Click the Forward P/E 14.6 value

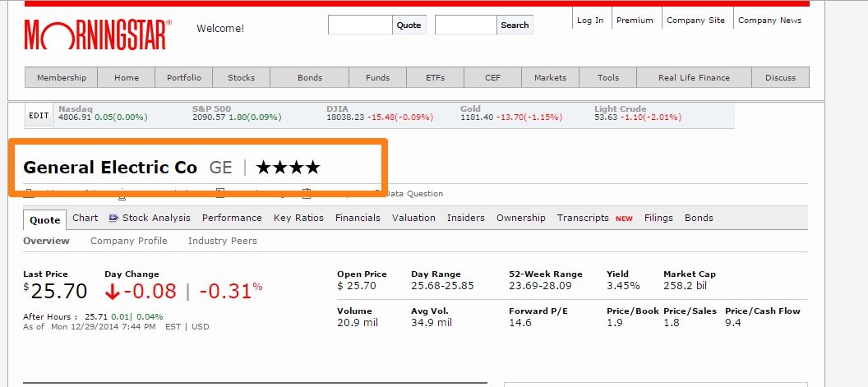[x=520, y=322]
